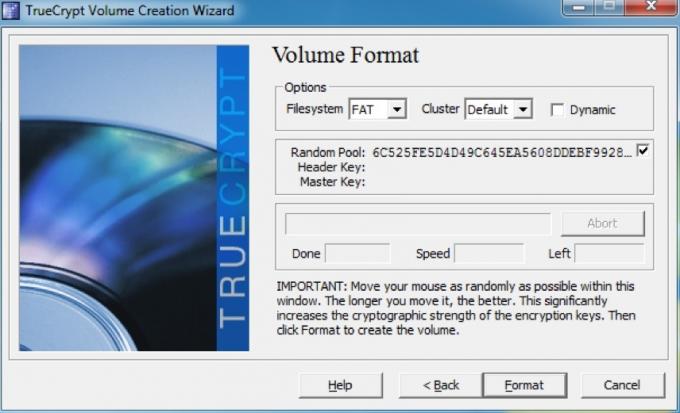This screenshot has height=413, width=680.
Task: Click the IMPORTANT mouse movement notice text
Action: (456, 308)
